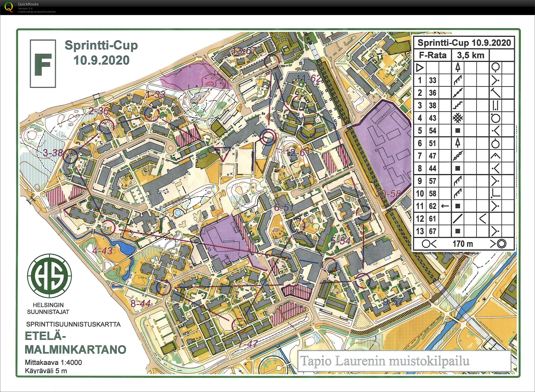Click the diagonal line symbol in row 12
Screen dimensions: 535x392
point(458,219)
